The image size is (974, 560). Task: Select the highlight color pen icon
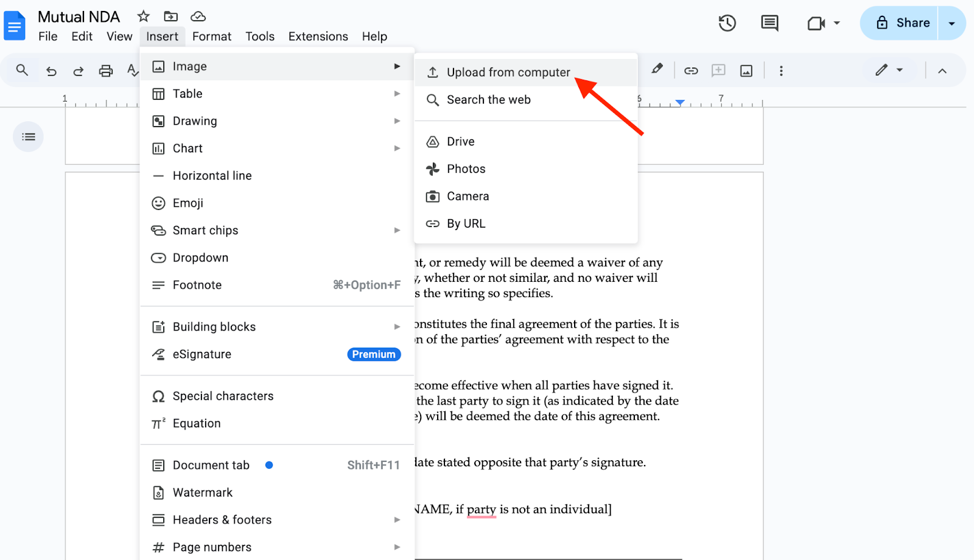tap(657, 69)
